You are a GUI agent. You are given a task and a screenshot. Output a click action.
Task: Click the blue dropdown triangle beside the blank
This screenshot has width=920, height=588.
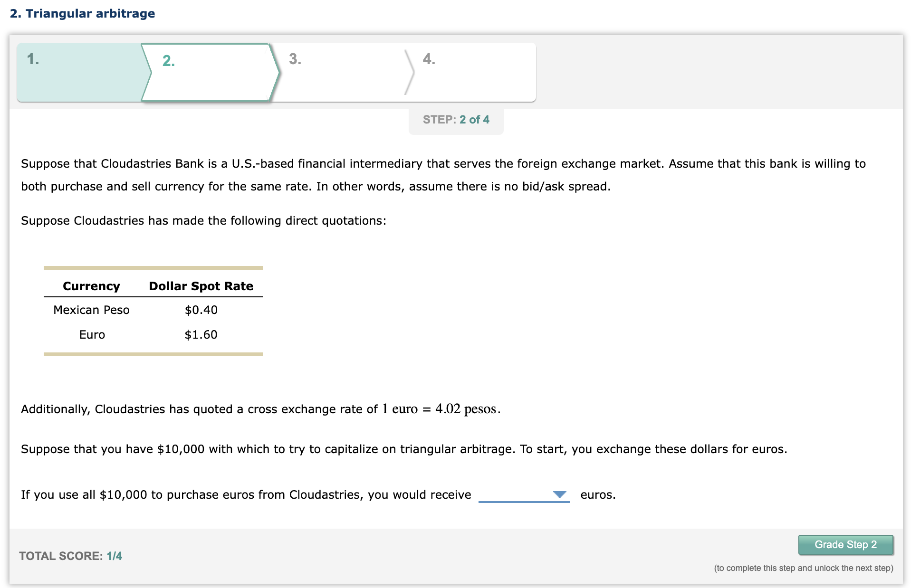pos(559,494)
